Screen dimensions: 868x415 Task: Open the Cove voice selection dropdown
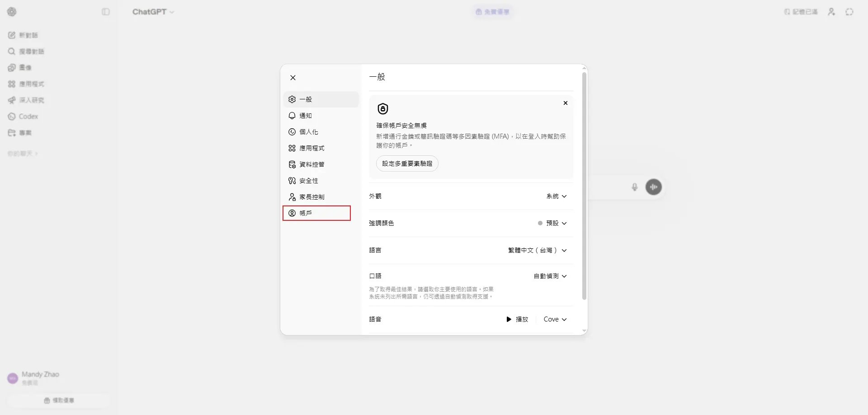(x=554, y=319)
